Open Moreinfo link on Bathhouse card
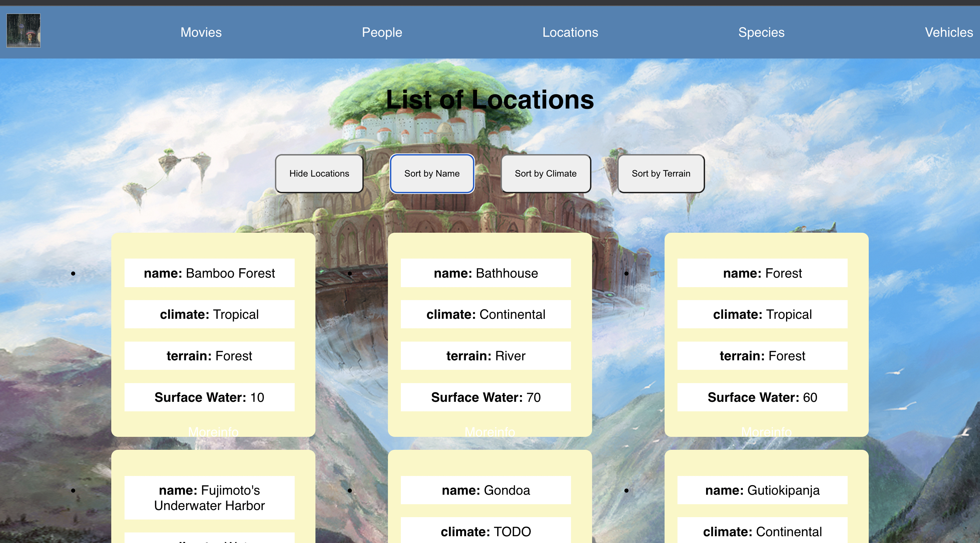The image size is (980, 543). coord(490,432)
